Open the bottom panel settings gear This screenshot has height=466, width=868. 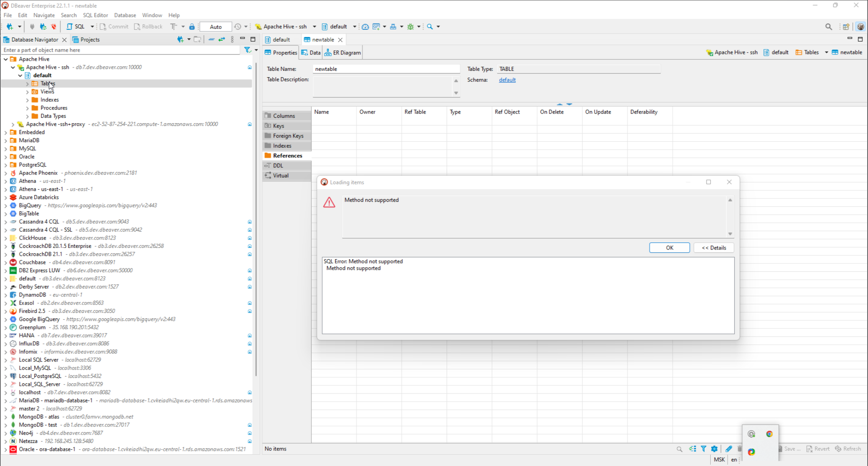(x=715, y=449)
